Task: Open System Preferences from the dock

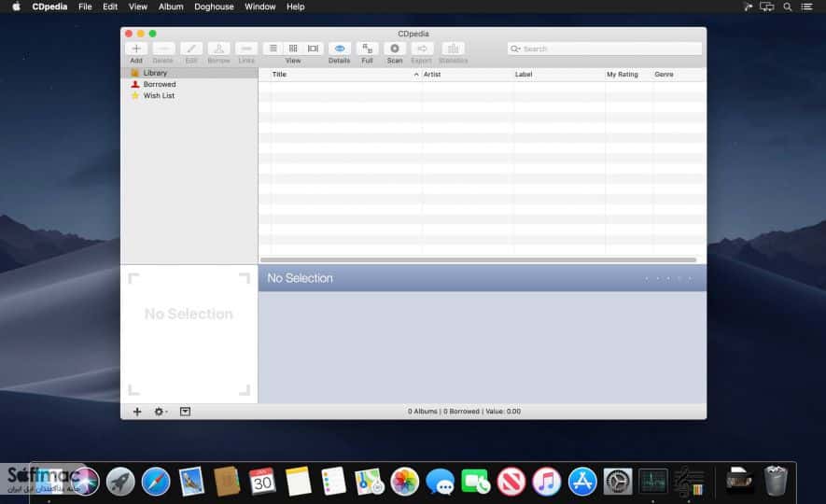Action: pyautogui.click(x=617, y=482)
